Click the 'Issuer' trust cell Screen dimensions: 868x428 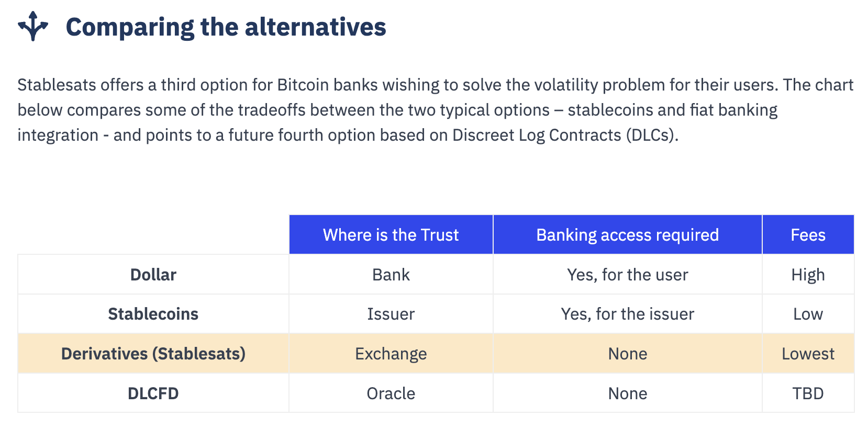391,314
